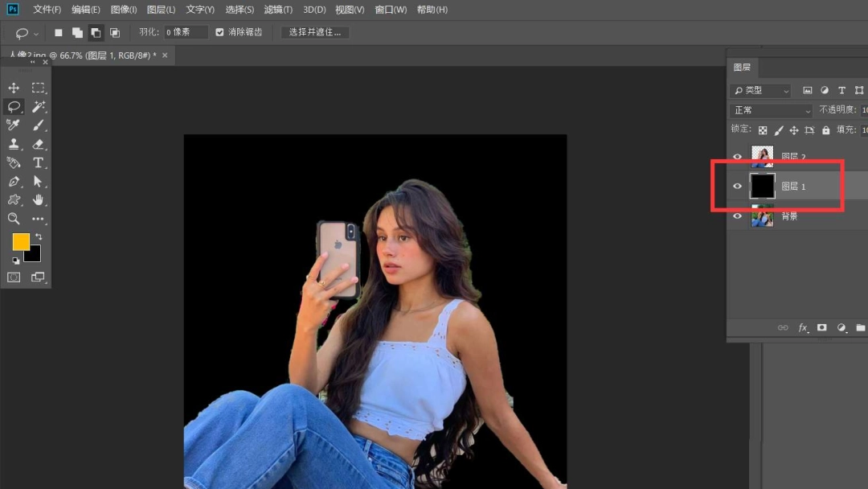Click the fx layer style icon
The height and width of the screenshot is (489, 868).
[803, 328]
